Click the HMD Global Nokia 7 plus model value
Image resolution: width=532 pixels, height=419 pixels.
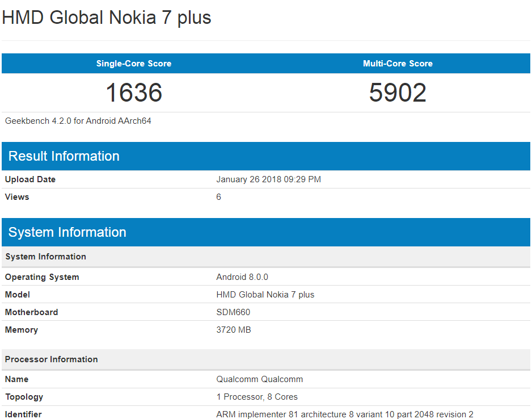(x=265, y=295)
